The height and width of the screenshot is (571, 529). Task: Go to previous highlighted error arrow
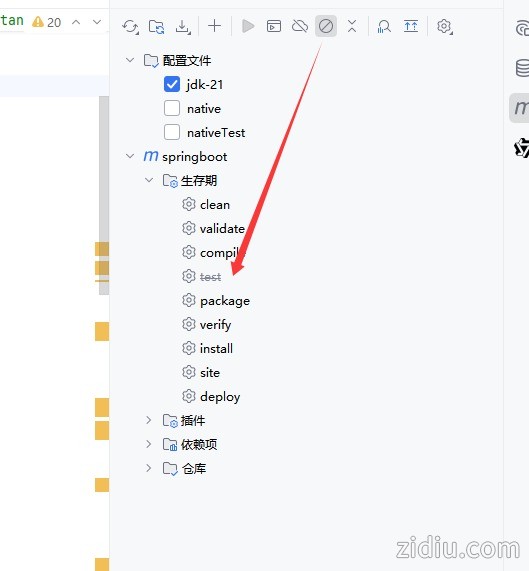[x=76, y=22]
